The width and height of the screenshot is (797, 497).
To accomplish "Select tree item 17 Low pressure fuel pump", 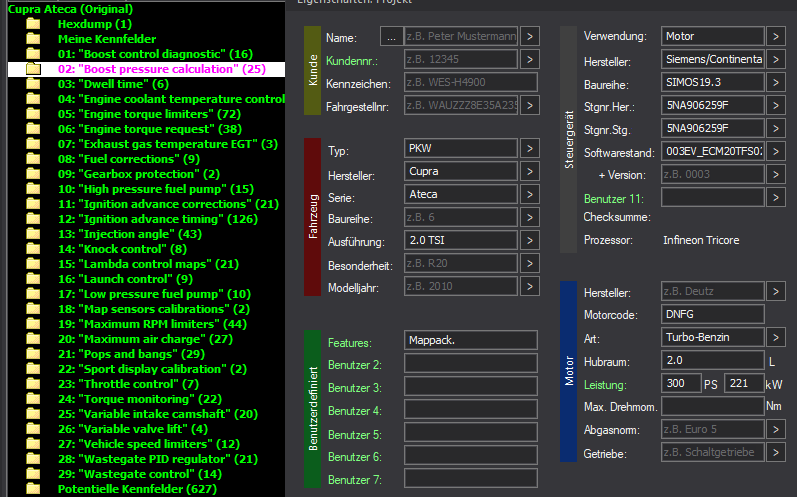I will tap(155, 294).
